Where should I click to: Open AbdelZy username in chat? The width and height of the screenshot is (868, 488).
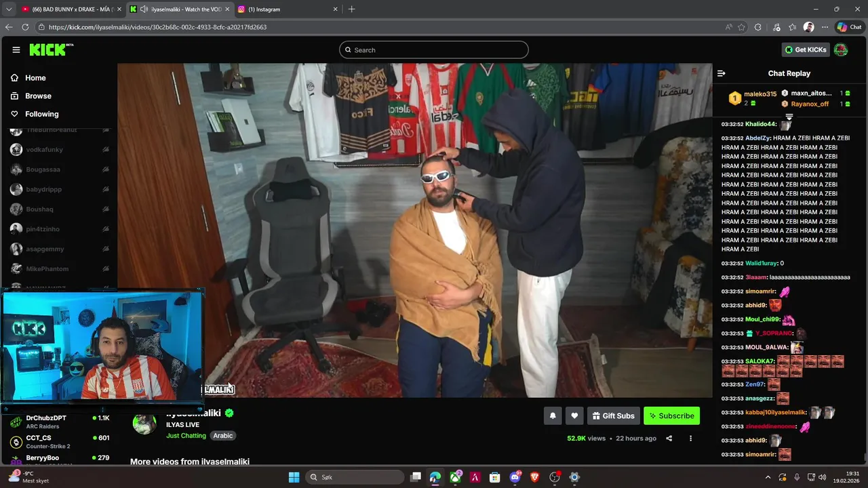(x=757, y=138)
